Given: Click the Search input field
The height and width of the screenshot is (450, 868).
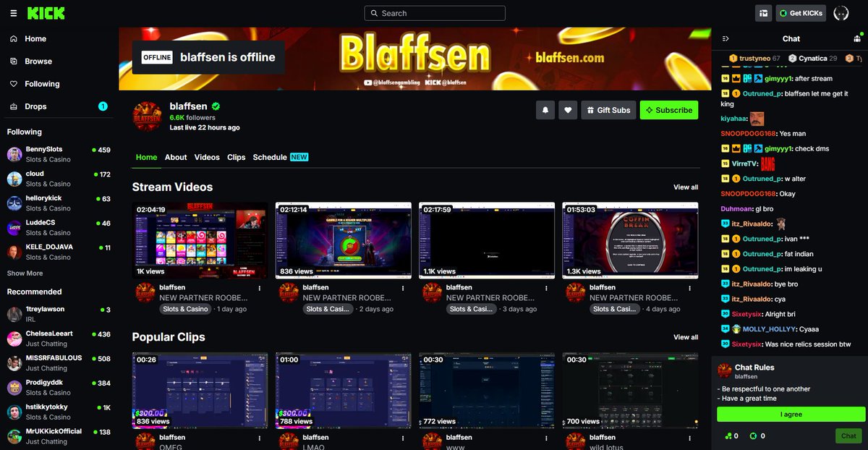Looking at the screenshot, I should click(x=435, y=13).
